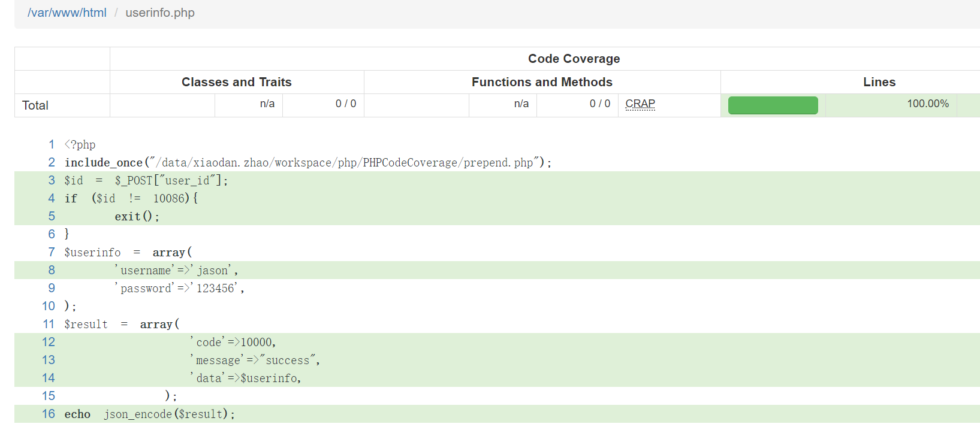Open line number 7 anchor for $userinfo
This screenshot has width=980, height=427.
[52, 252]
